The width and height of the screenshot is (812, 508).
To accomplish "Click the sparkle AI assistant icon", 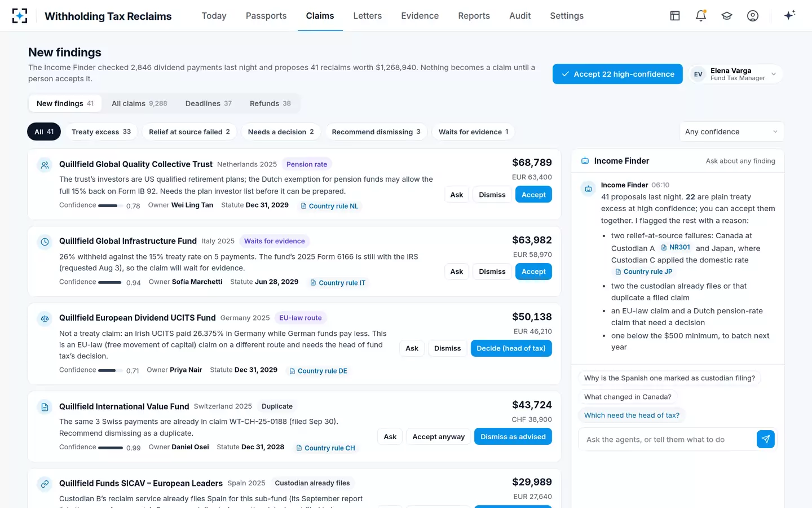I will (x=789, y=15).
